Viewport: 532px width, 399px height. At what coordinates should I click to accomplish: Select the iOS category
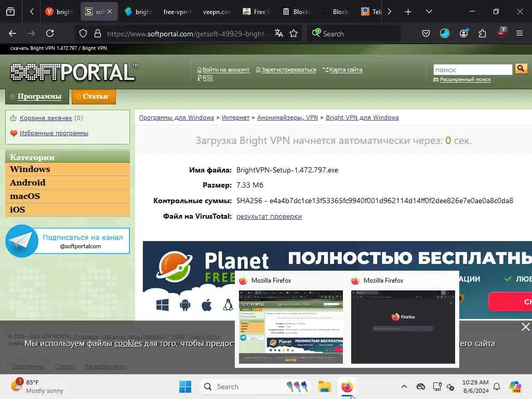tap(68, 210)
